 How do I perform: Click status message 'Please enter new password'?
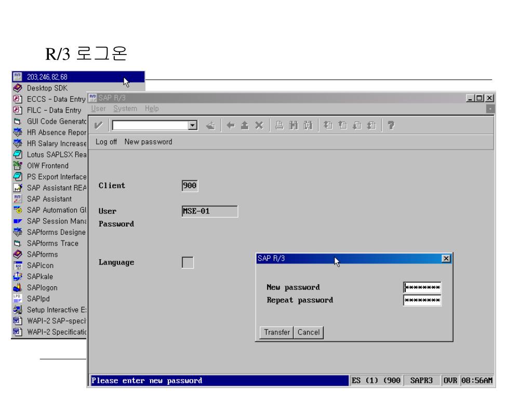(x=147, y=381)
